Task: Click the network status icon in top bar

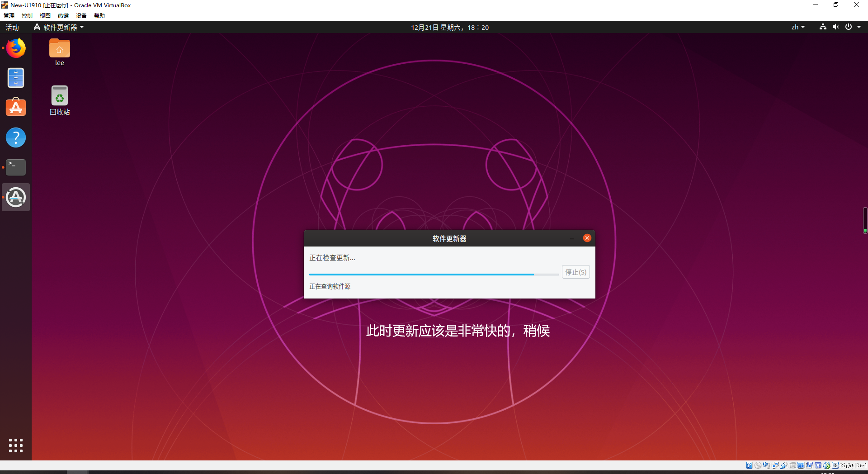Action: (x=822, y=27)
